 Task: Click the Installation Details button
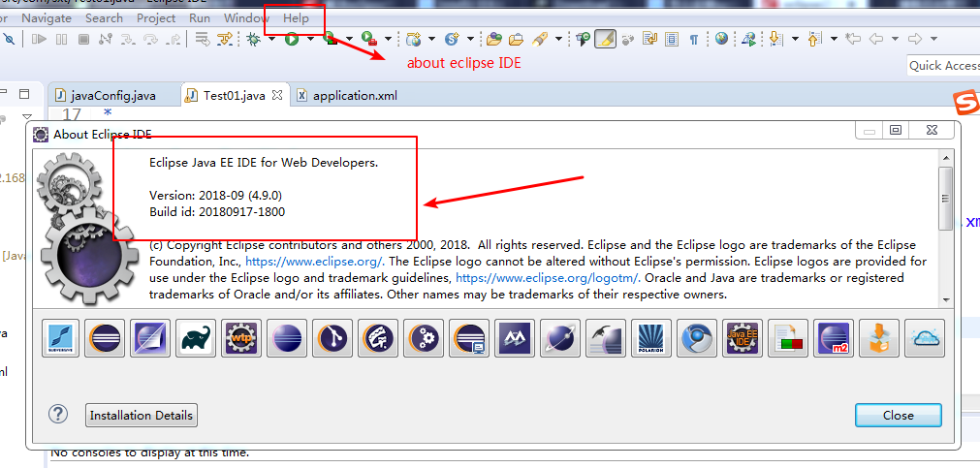[x=142, y=416]
